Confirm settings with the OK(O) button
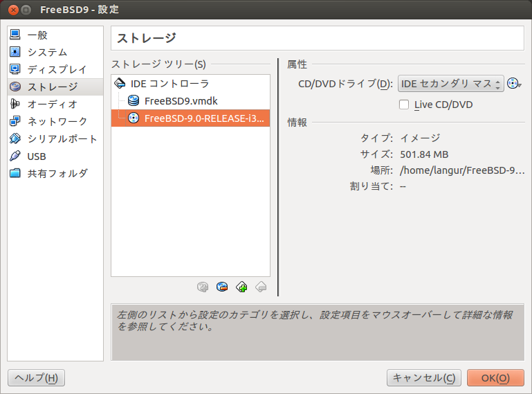 pyautogui.click(x=495, y=377)
